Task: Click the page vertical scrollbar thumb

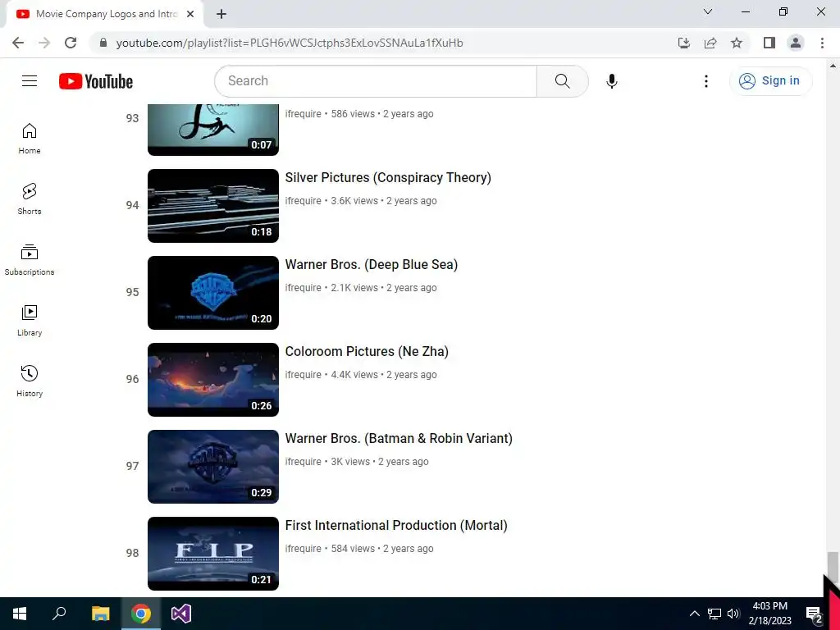Action: 832,566
